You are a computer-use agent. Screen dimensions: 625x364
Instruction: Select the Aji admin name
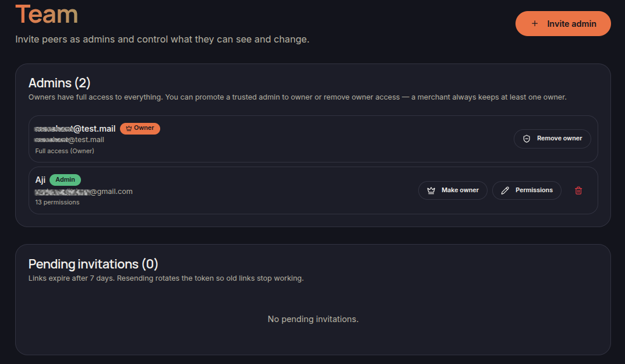click(40, 180)
